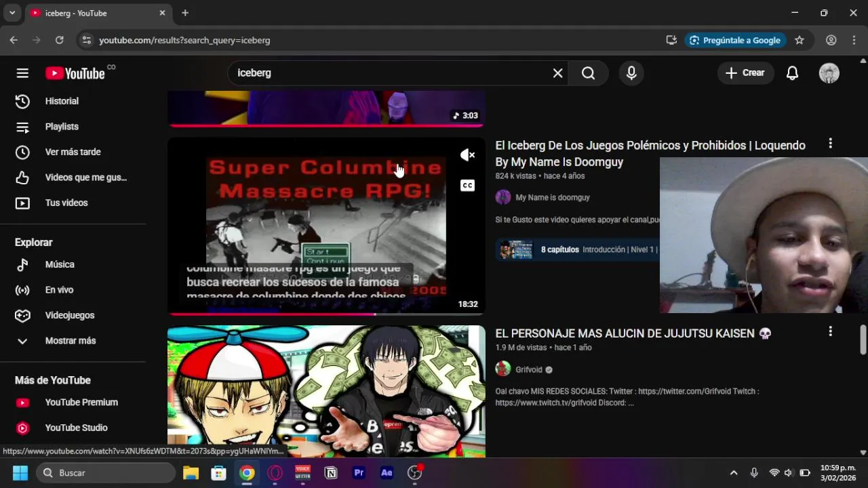Open site information icon in address bar
This screenshot has height=488, width=868.
tap(86, 40)
